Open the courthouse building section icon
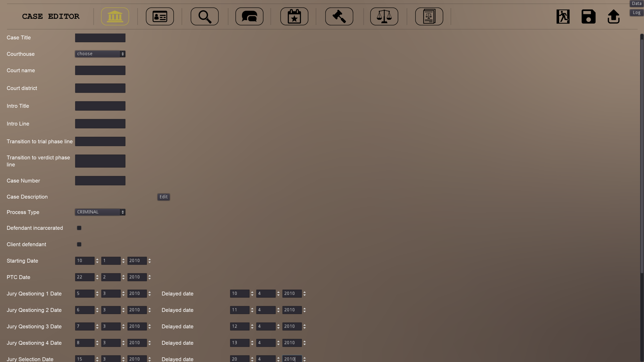This screenshot has width=644, height=362. tap(115, 17)
